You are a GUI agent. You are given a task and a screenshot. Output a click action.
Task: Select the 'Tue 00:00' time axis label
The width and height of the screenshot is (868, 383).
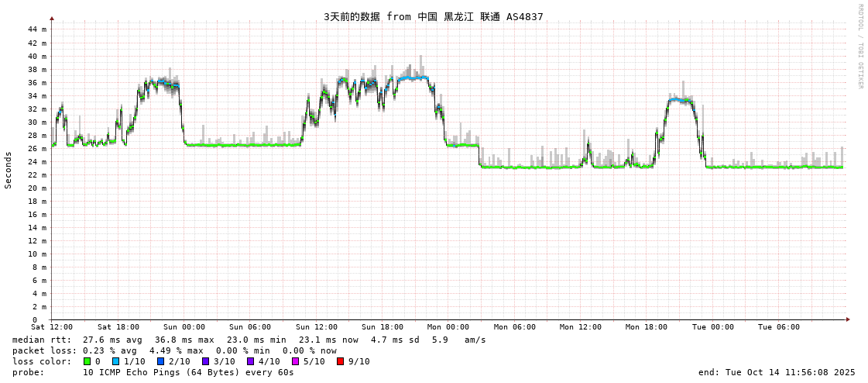(712, 327)
